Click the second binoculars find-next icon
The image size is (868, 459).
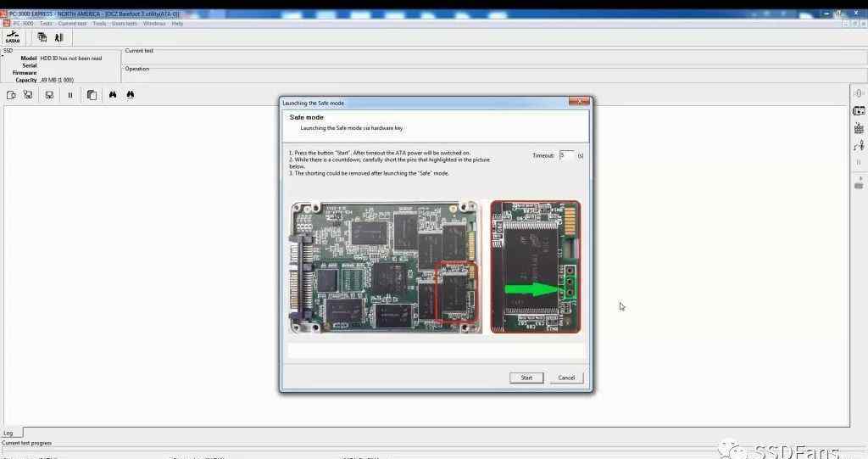[x=130, y=95]
